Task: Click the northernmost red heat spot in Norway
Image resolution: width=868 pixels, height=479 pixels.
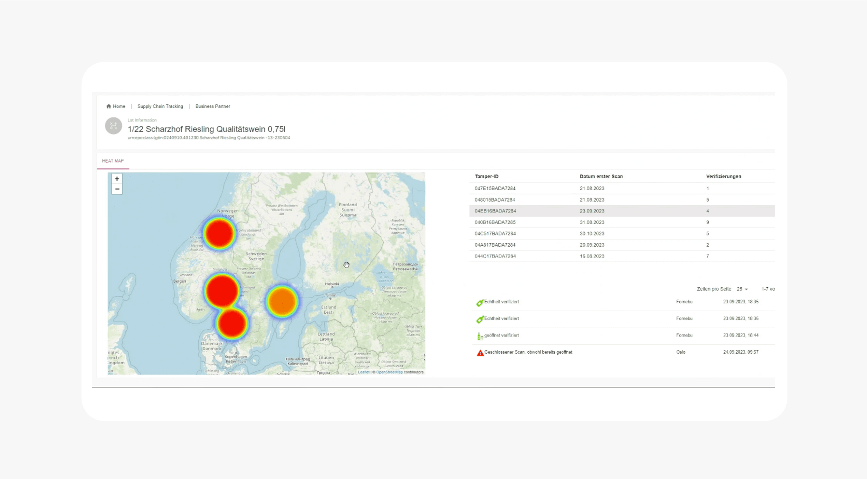Action: [x=219, y=234]
